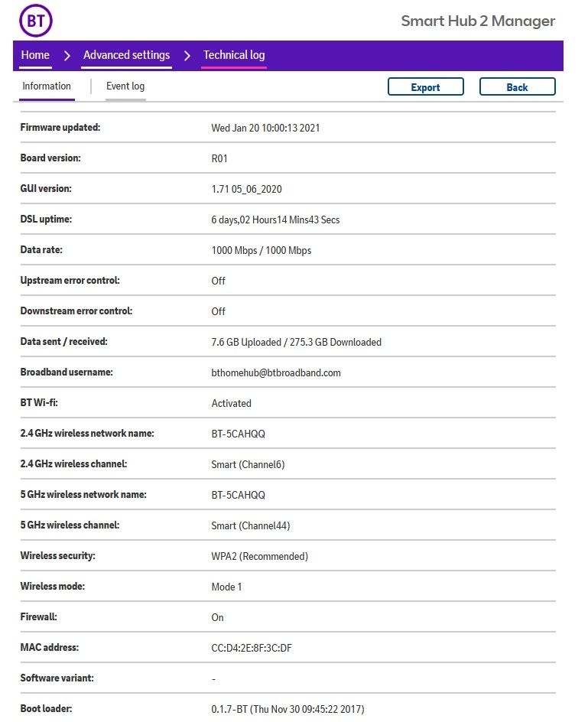Viewport: 588px width, 722px height.
Task: Click the Smart (Channel44) value
Action: (x=251, y=525)
